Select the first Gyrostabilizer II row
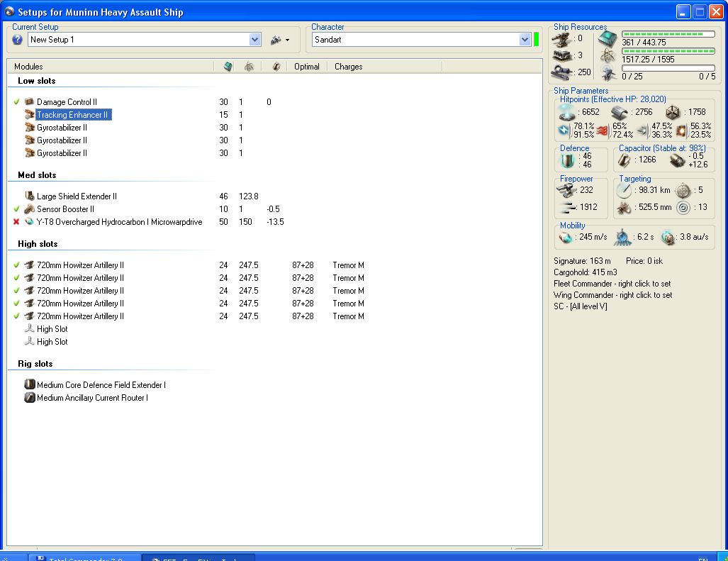Image resolution: width=728 pixels, height=561 pixels. click(x=62, y=127)
